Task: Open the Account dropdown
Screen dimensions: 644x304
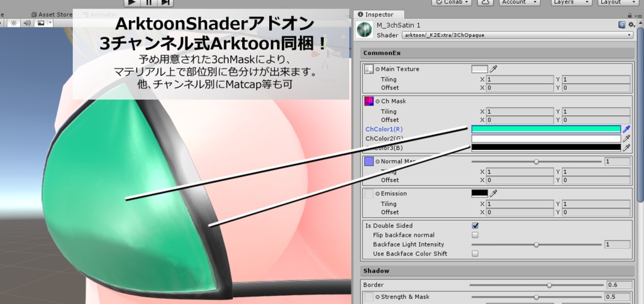Action: tap(519, 2)
